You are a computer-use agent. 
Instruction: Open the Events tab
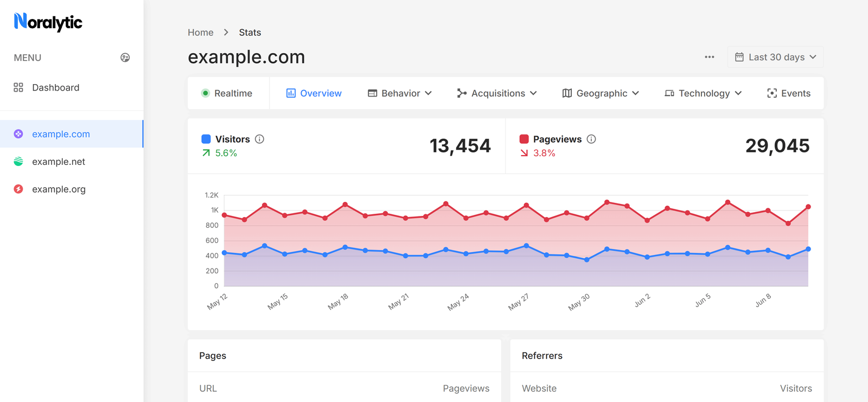pyautogui.click(x=789, y=93)
